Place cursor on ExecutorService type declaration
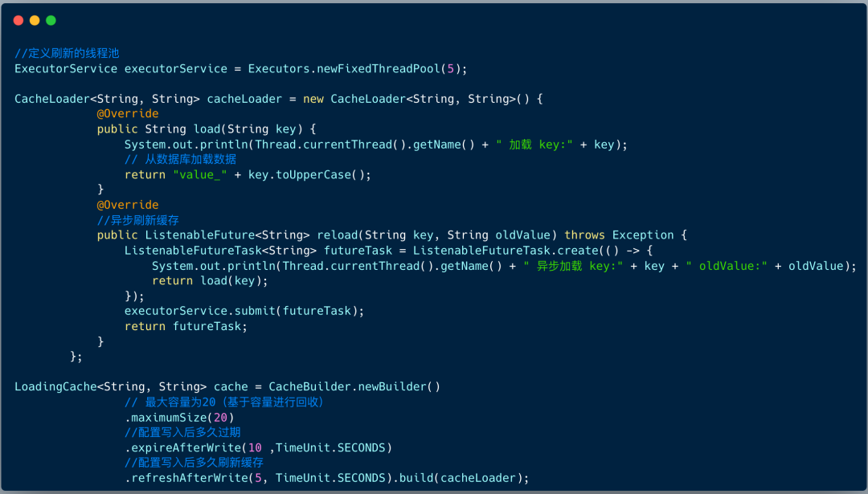 (66, 68)
